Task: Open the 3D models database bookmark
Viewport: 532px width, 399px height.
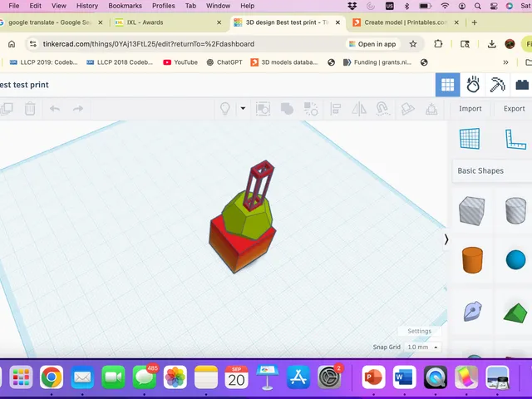Action: [x=284, y=62]
